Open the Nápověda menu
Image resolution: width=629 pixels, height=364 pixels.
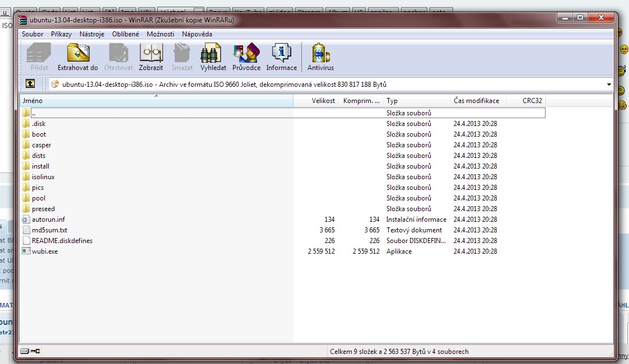click(197, 34)
